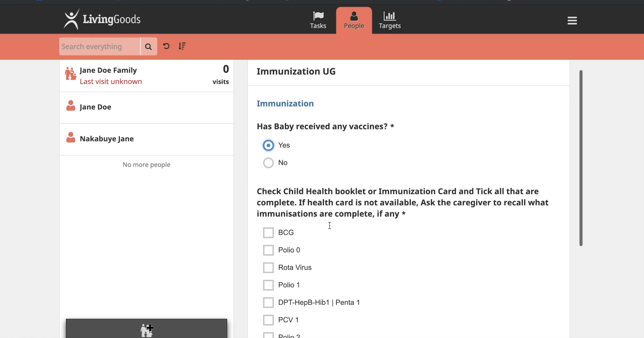
Task: Select Nakabuye Jane from the list
Action: click(x=107, y=139)
